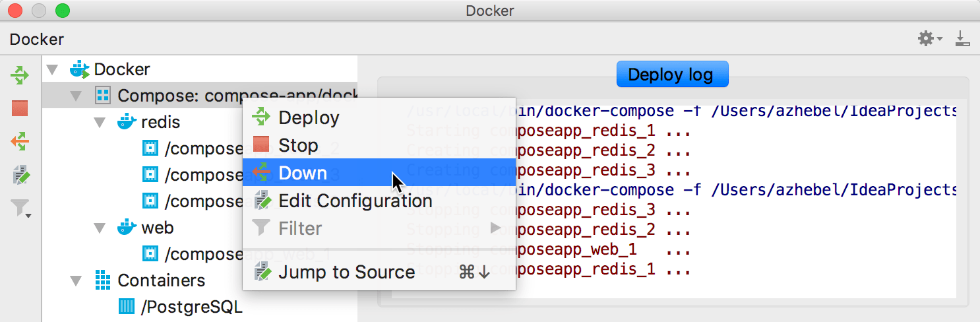Collapse the web service node
980x322 pixels.
[100, 228]
